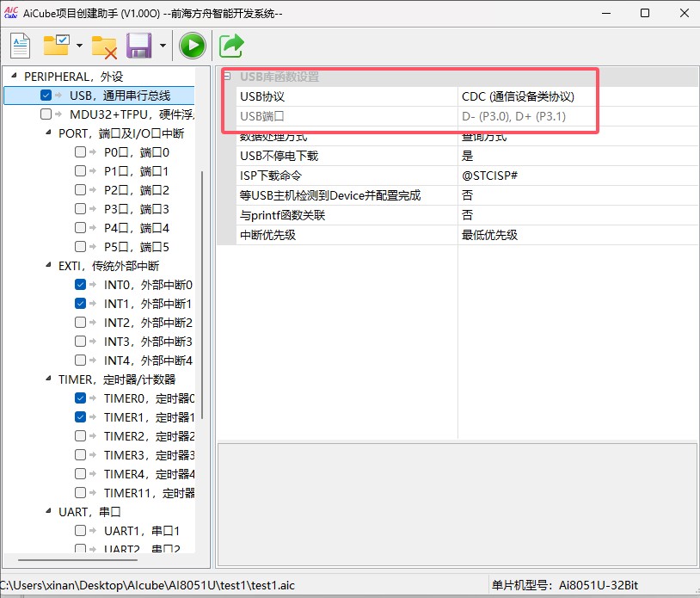Screen dimensions: 700x598
Task: Click the green export arrow icon
Action: (231, 46)
